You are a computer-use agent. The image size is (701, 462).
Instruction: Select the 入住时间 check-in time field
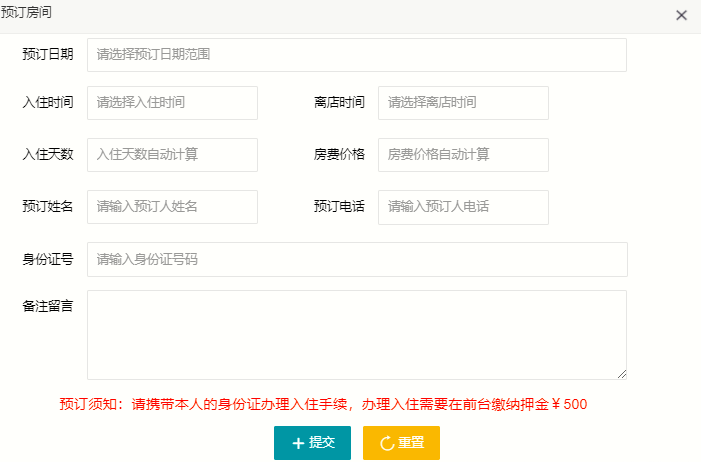[x=172, y=103]
